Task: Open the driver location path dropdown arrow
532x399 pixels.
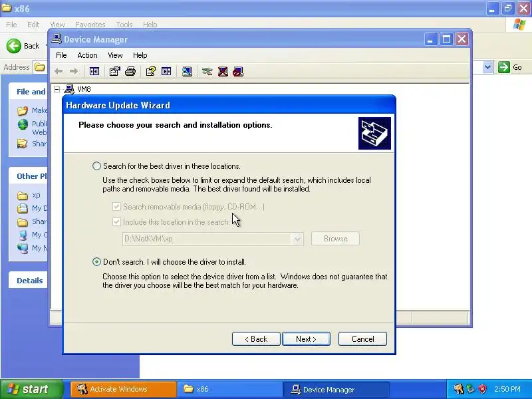Action: pyautogui.click(x=297, y=239)
